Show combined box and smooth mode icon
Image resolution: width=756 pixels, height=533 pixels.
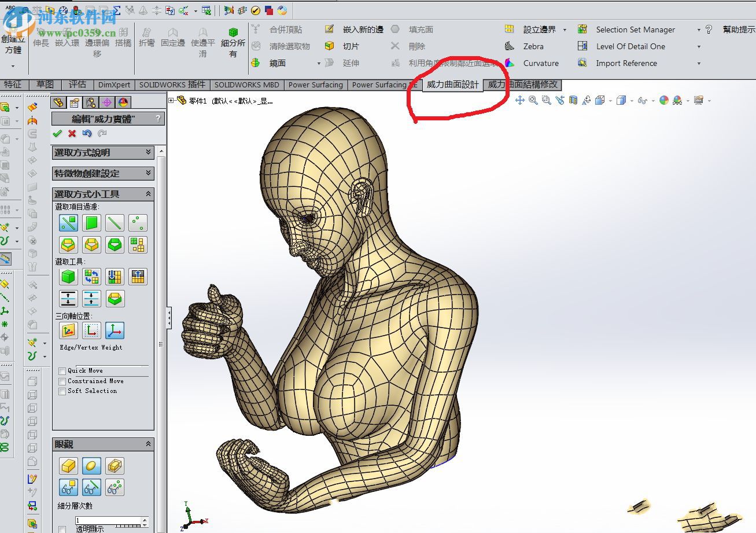115,465
